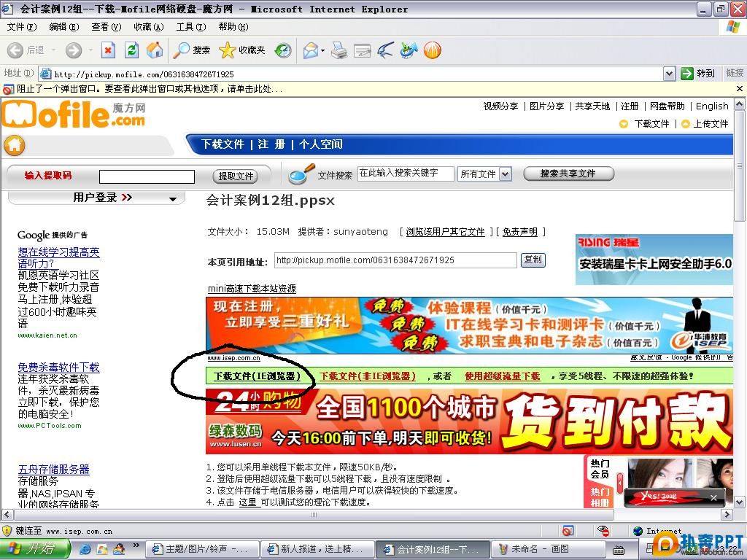Go to IE Home page icon
This screenshot has width=747, height=560.
155,50
